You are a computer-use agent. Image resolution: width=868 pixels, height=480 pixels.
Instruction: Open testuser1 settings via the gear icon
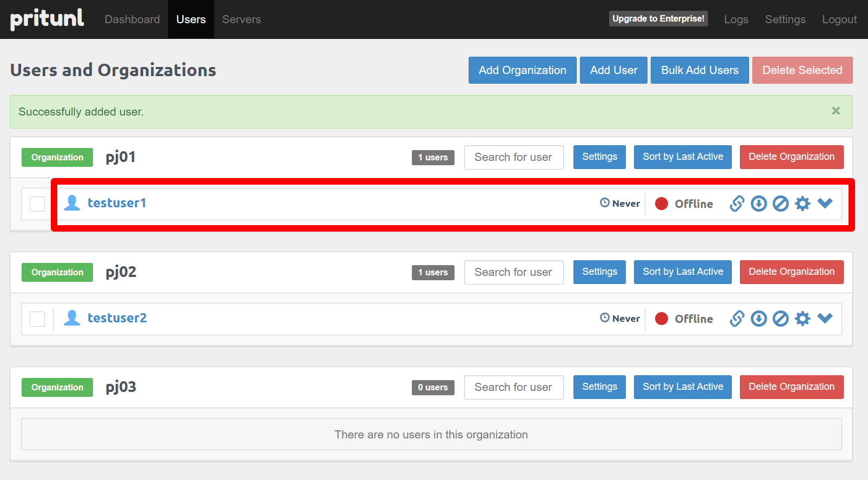click(803, 204)
